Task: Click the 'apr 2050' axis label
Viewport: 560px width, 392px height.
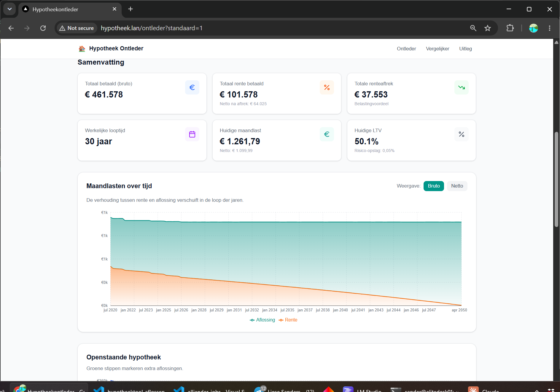Action: click(459, 310)
